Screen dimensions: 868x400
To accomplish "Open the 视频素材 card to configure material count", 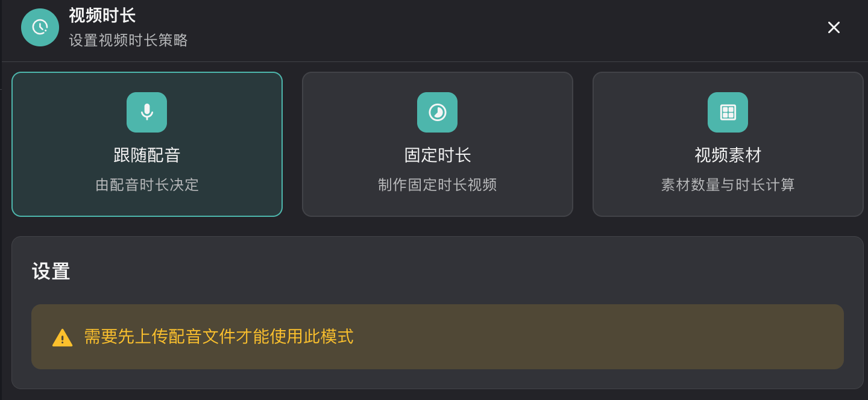I will point(728,145).
